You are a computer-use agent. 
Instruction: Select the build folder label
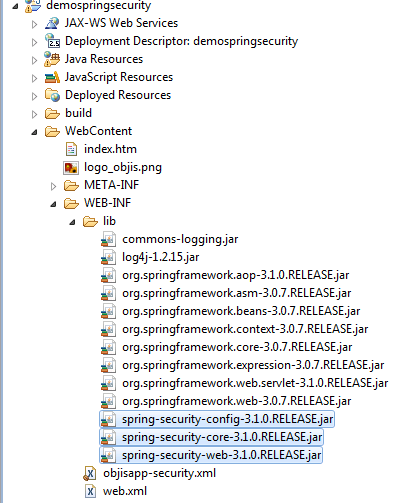point(78,113)
